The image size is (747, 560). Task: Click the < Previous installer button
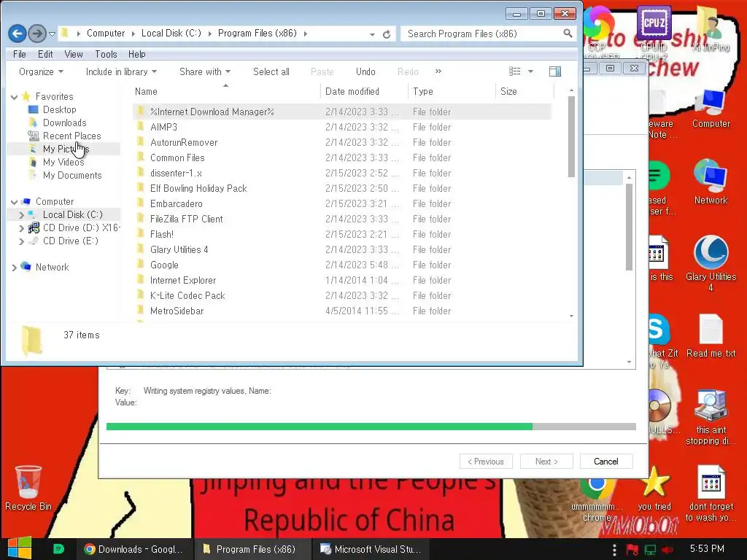(x=486, y=462)
